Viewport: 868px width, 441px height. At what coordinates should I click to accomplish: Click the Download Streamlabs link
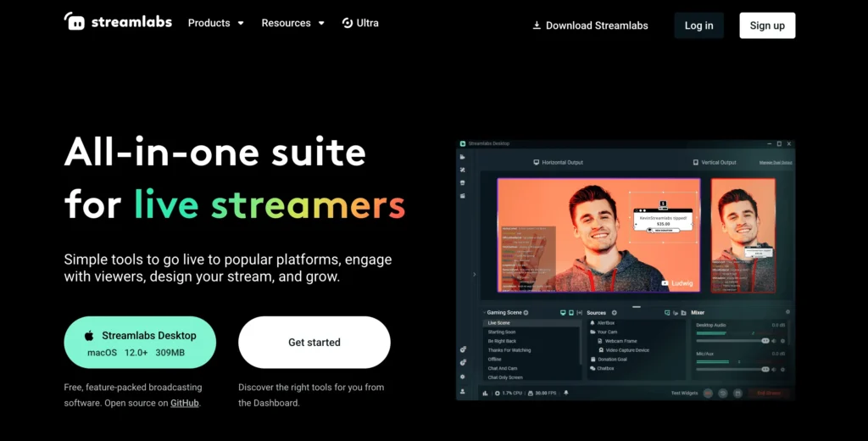[x=590, y=25]
